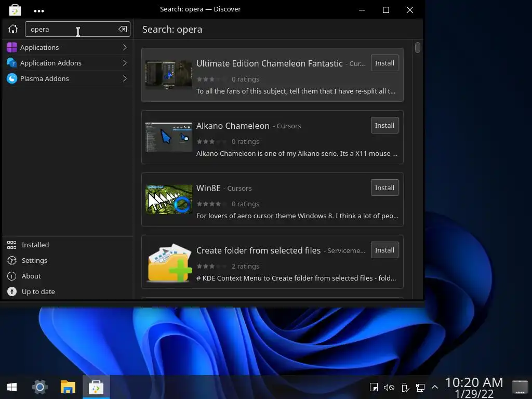Image resolution: width=532 pixels, height=399 pixels.
Task: Click the Settings sidebar icon
Action: coord(12,261)
